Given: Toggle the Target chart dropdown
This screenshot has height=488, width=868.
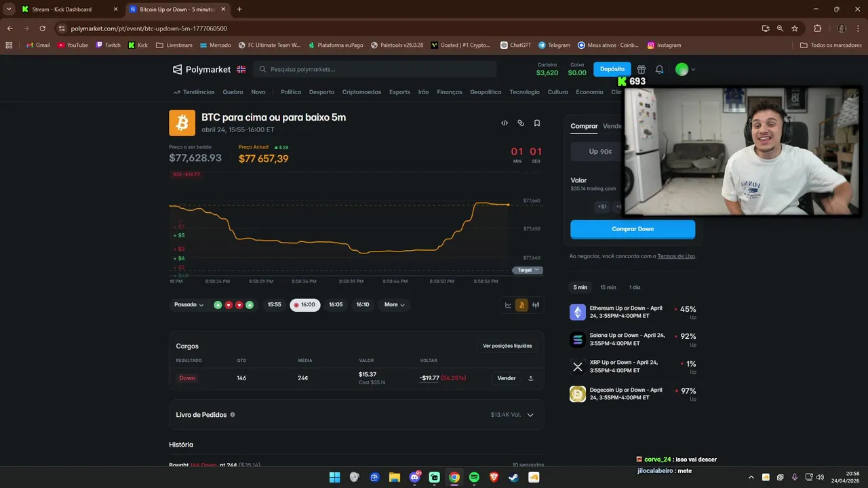Looking at the screenshot, I should coord(528,270).
